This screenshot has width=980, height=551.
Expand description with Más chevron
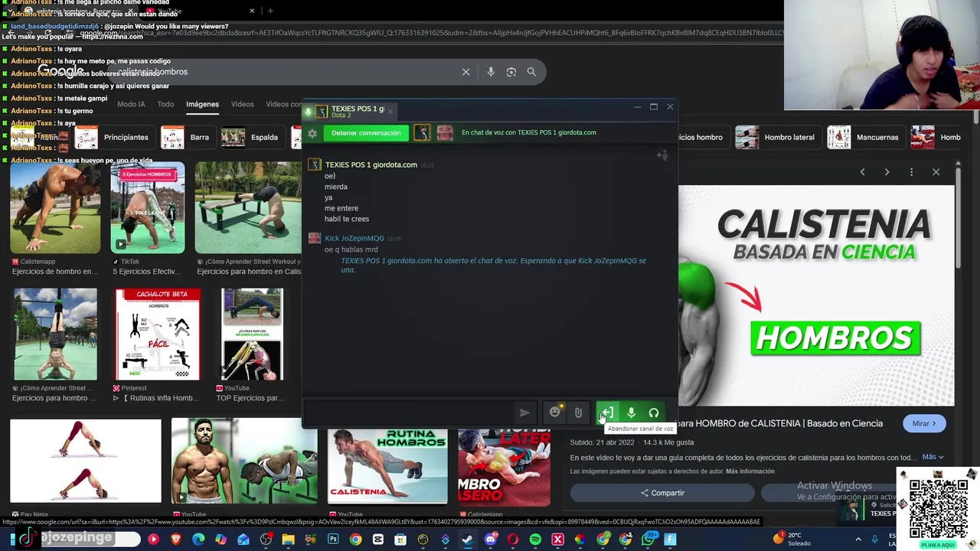coord(933,457)
